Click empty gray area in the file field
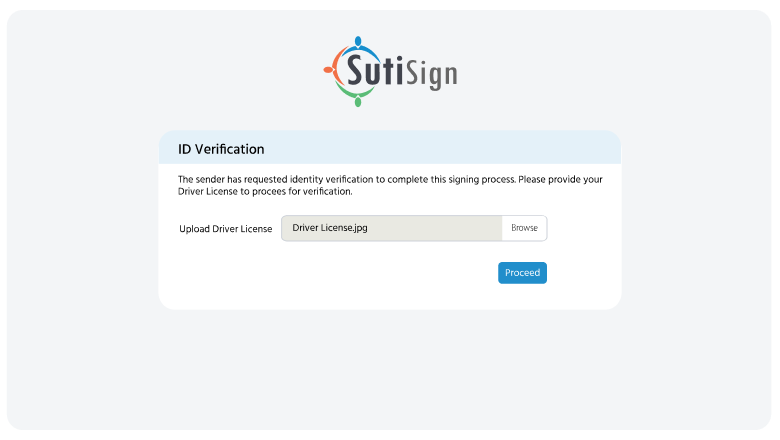This screenshot has width=780, height=440. [x=440, y=228]
